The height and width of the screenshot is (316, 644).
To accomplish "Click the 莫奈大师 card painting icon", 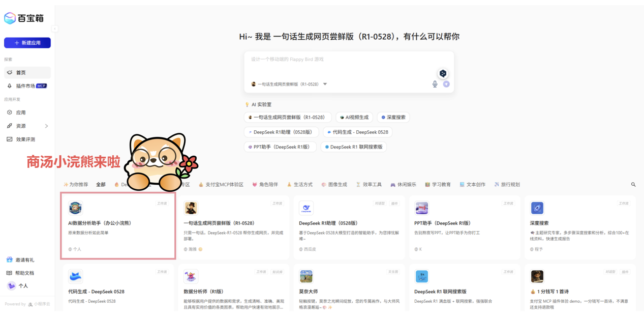I will (x=306, y=276).
